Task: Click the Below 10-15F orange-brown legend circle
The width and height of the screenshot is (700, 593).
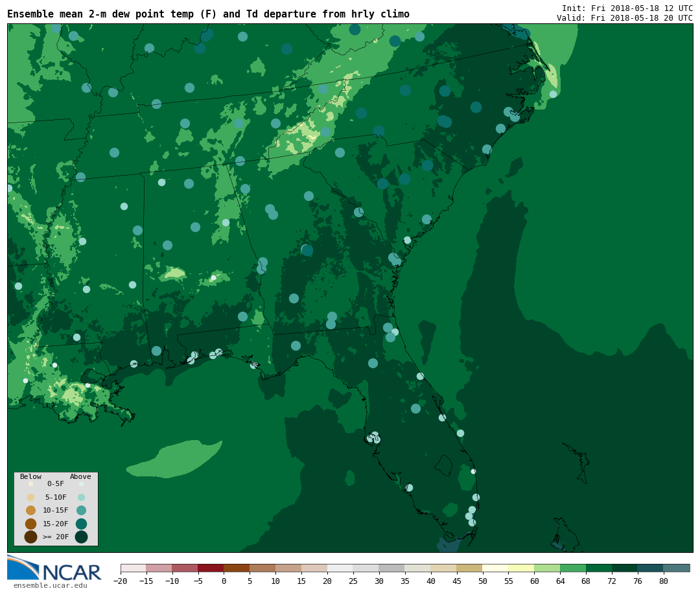Action: (31, 511)
